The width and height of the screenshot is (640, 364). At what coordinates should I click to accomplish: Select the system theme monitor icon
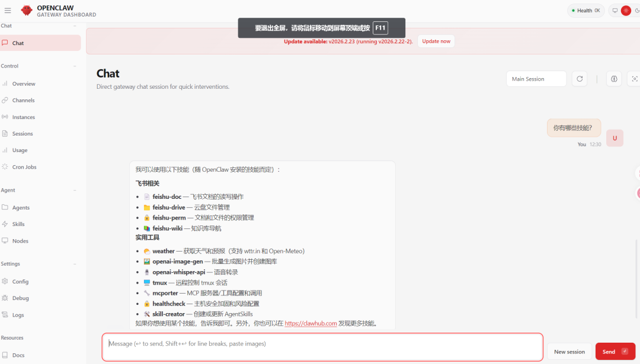[615, 11]
